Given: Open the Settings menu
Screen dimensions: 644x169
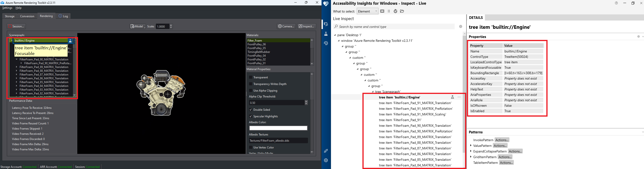Looking at the screenshot, I should point(7,8).
